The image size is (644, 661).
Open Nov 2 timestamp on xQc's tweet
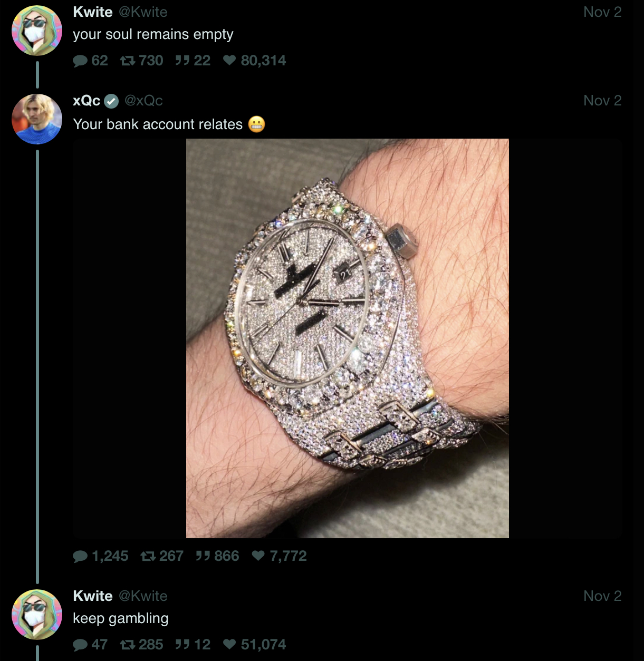click(602, 101)
